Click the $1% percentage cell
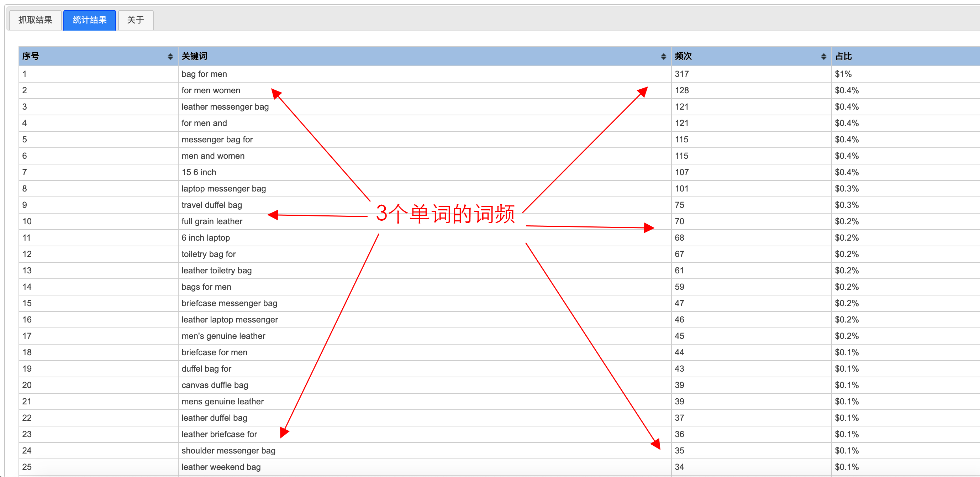 [x=843, y=74]
